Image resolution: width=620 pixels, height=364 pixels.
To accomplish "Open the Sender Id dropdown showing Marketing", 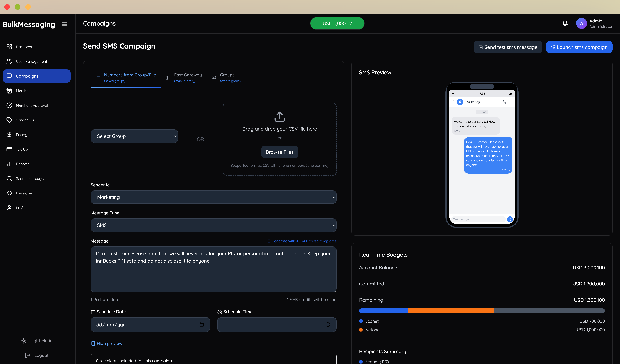I will coord(213,197).
